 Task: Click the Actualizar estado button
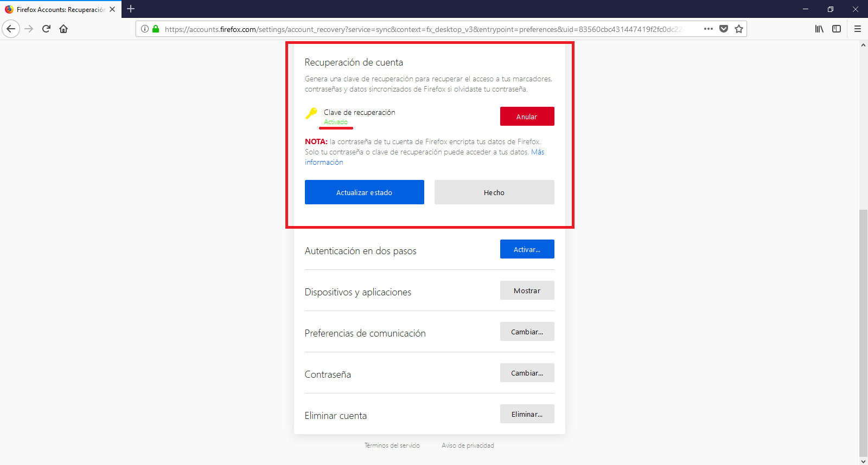point(365,192)
